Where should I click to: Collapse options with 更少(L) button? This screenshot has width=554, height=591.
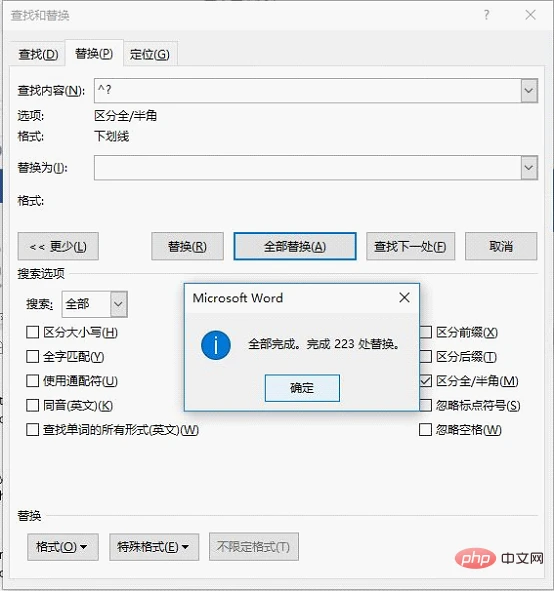point(58,247)
